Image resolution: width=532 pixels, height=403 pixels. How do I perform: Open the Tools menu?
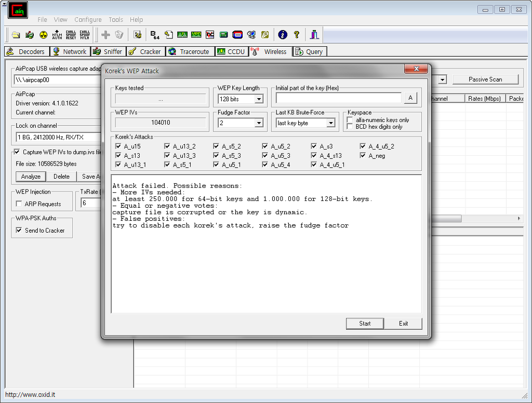(116, 19)
